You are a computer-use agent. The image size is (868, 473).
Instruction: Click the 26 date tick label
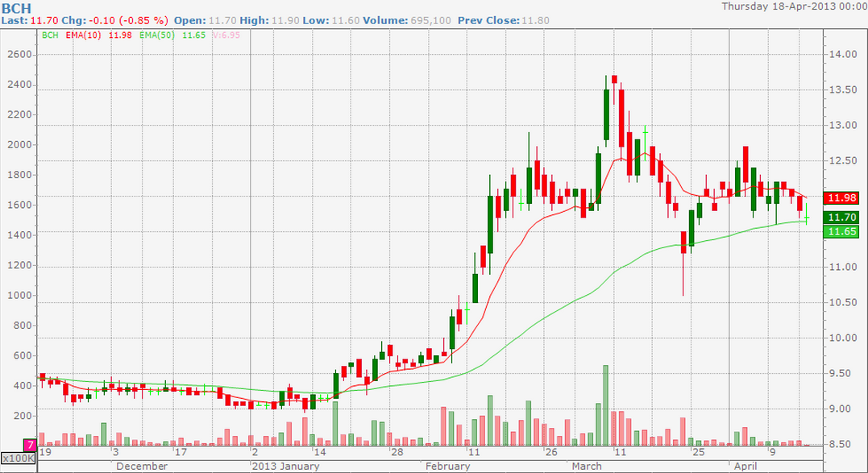(x=550, y=452)
